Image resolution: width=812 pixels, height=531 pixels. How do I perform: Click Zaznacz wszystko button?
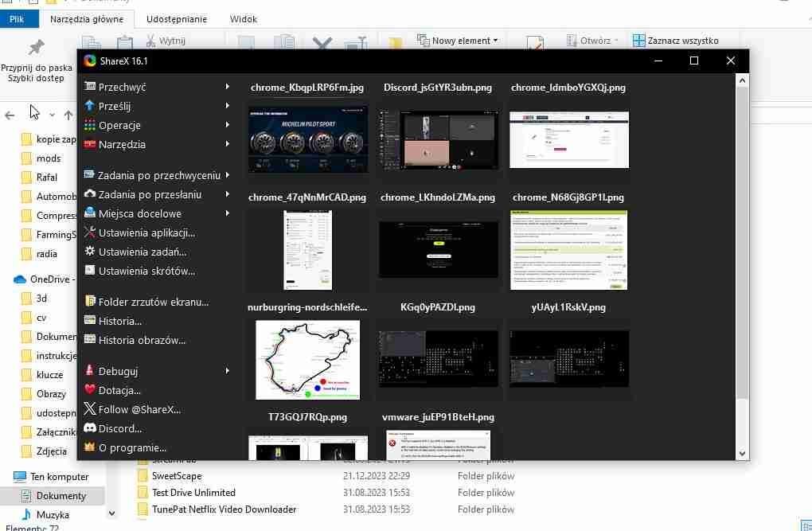(676, 41)
